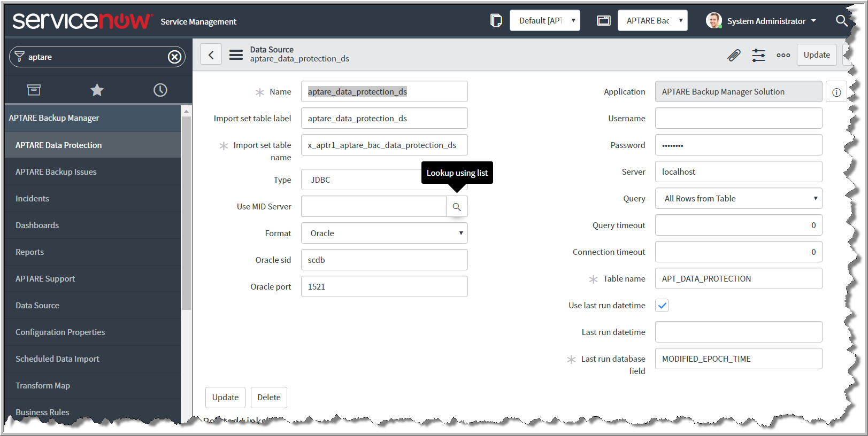The height and width of the screenshot is (436, 868).
Task: Clear the aptare navigator filter
Action: [x=174, y=57]
